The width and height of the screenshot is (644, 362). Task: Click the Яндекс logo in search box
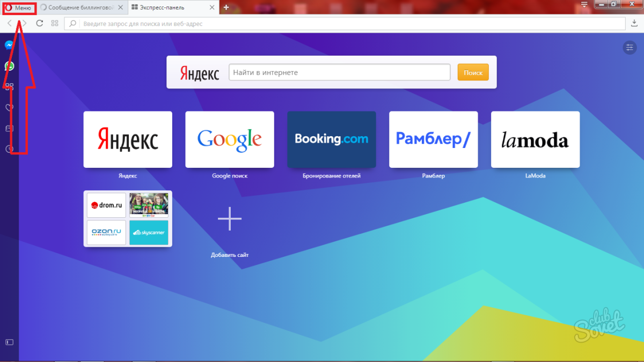[x=200, y=73]
